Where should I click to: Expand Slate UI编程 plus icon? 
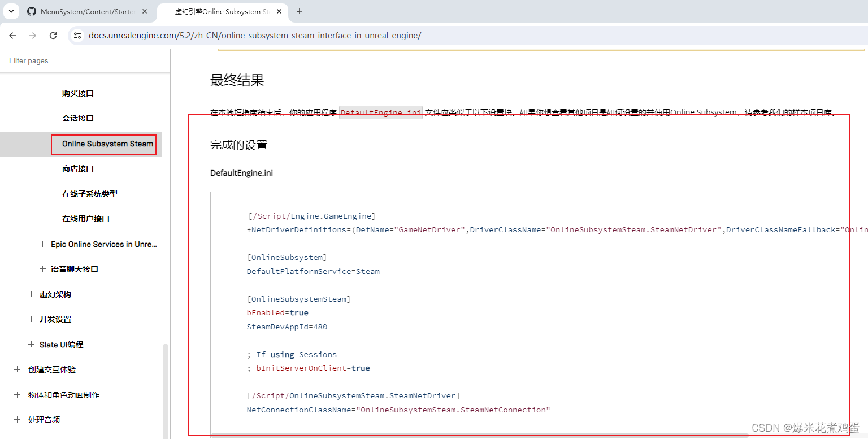(x=31, y=345)
